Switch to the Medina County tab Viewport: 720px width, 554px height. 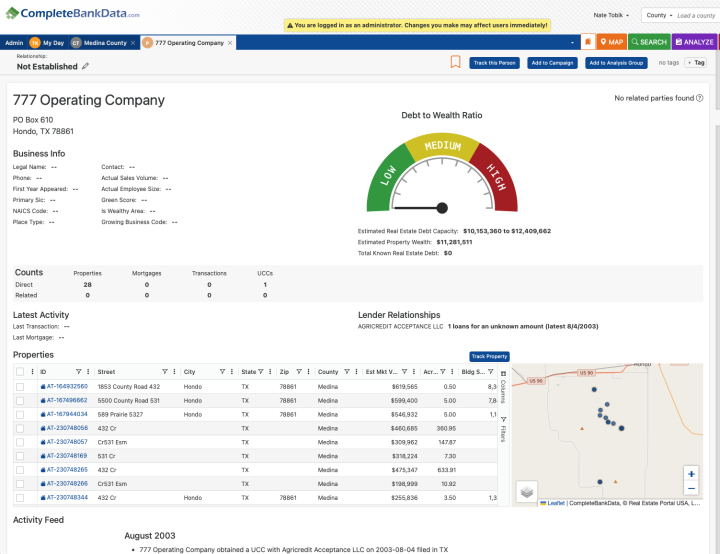tap(105, 43)
